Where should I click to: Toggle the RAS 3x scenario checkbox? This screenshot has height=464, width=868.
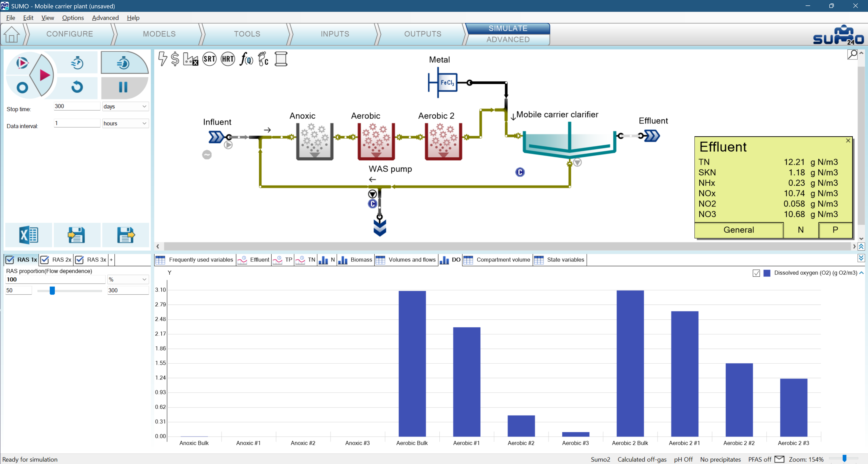(x=80, y=260)
